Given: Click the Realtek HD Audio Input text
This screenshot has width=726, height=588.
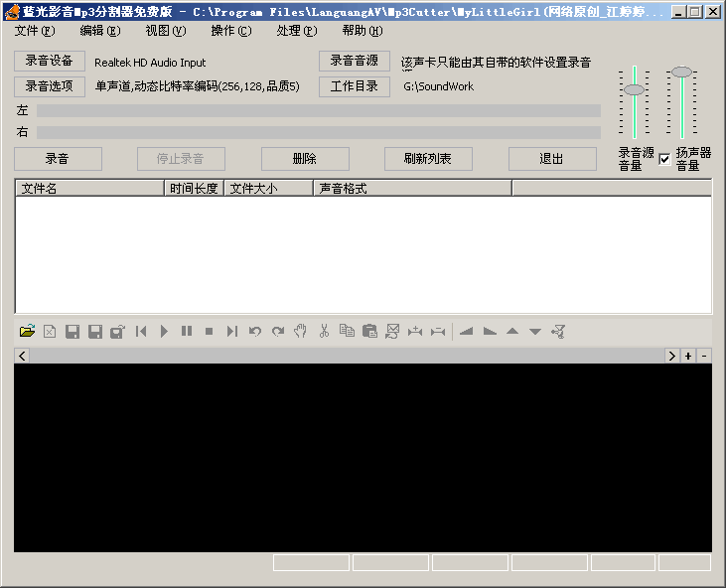Looking at the screenshot, I should pyautogui.click(x=150, y=63).
